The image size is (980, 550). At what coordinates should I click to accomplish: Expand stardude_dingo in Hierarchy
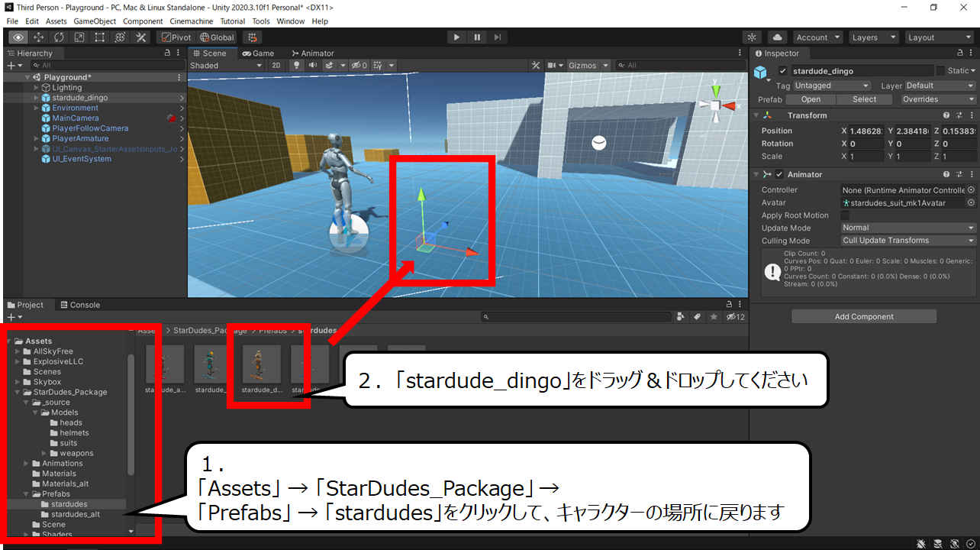tap(36, 98)
